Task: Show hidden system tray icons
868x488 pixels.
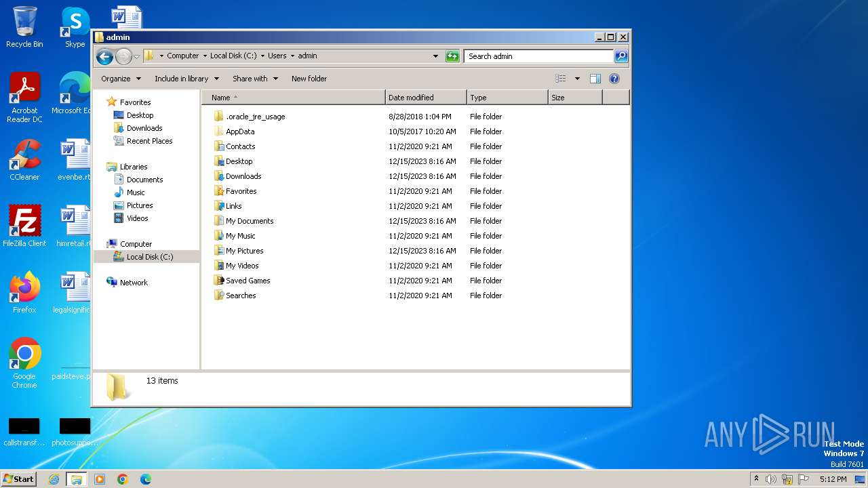Action: [756, 479]
